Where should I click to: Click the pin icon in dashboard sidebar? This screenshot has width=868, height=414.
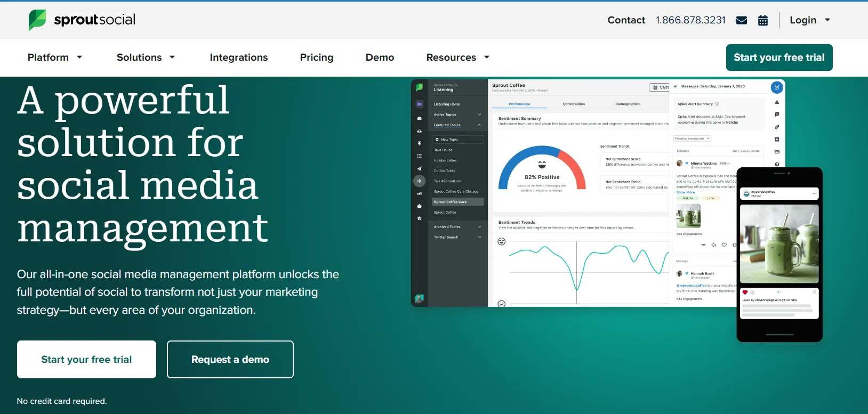tap(420, 143)
